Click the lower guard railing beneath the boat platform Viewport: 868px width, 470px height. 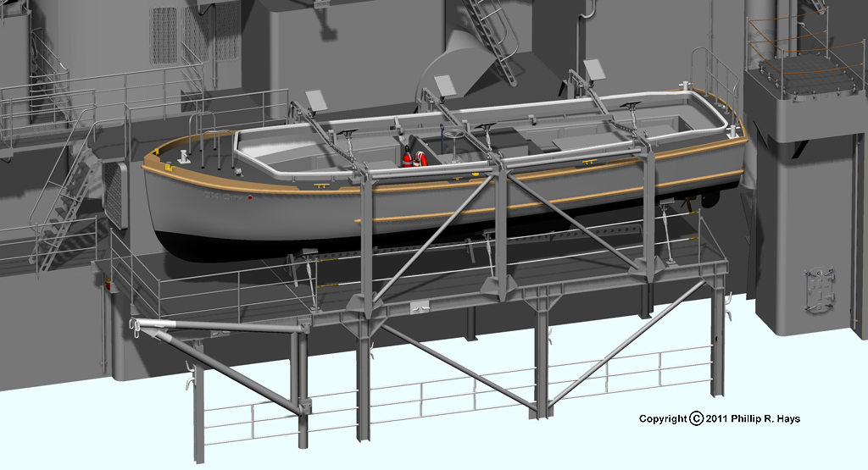click(x=458, y=398)
